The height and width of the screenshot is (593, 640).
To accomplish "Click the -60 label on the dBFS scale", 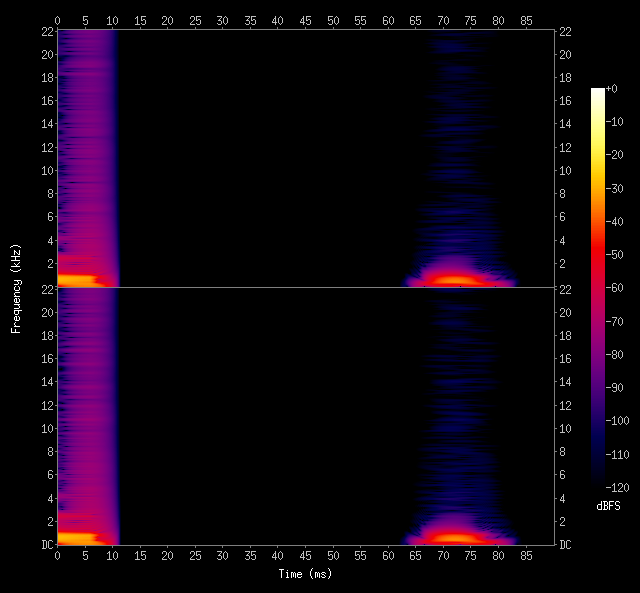I will [617, 288].
